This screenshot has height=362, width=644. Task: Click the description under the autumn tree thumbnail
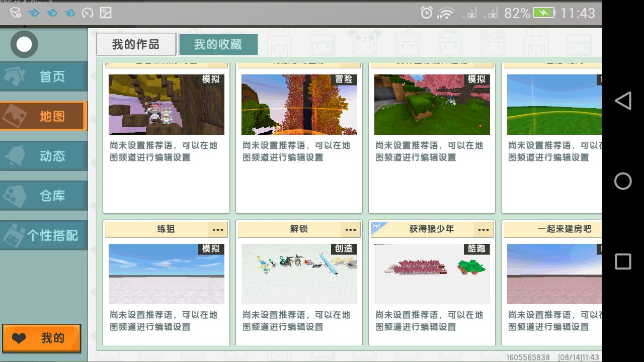(296, 151)
